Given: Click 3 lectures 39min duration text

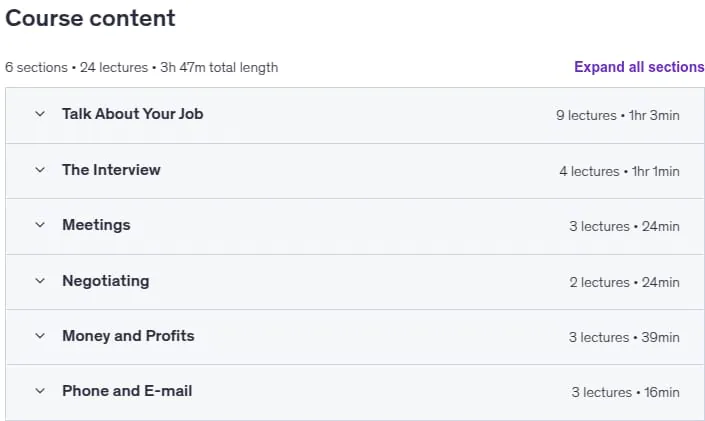Looking at the screenshot, I should pos(624,337).
